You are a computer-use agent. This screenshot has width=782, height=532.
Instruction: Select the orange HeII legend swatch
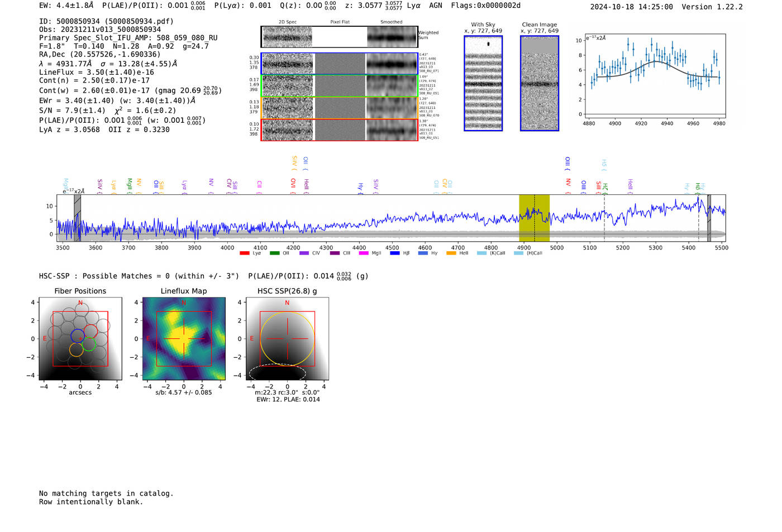(x=451, y=253)
